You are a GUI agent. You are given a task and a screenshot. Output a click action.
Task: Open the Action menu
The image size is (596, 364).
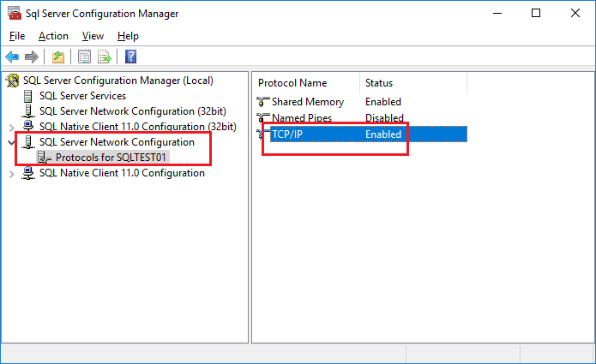coord(53,36)
